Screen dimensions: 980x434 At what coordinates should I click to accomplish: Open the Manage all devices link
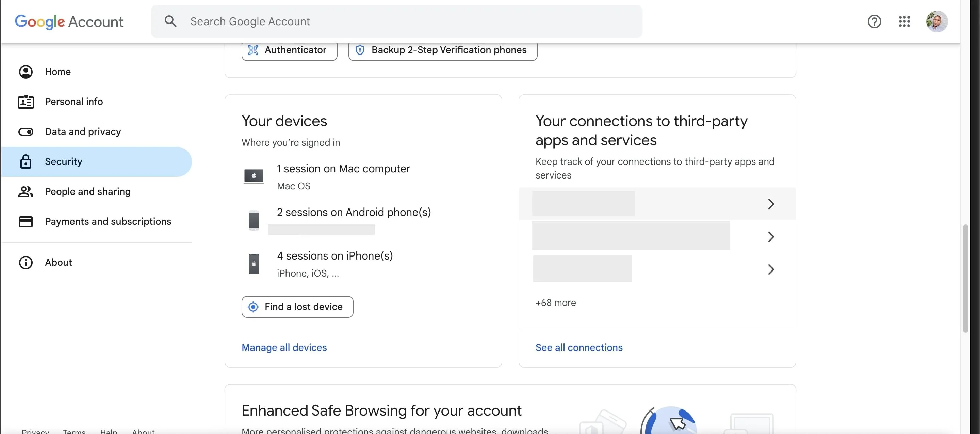(x=284, y=347)
